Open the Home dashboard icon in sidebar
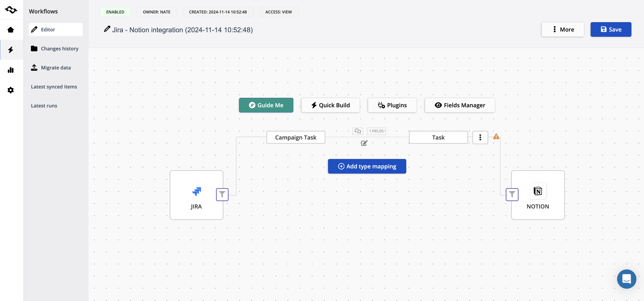644x301 pixels. [11, 30]
